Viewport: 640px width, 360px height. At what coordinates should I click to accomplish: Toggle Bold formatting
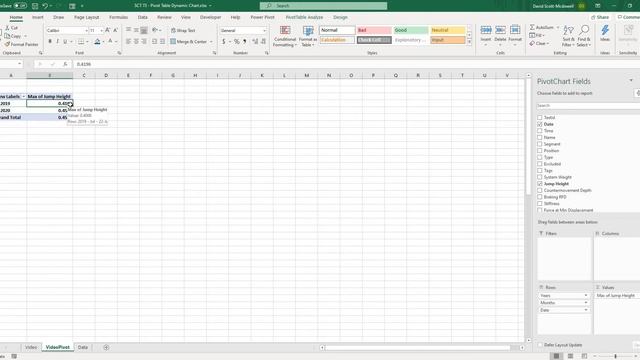50,42
